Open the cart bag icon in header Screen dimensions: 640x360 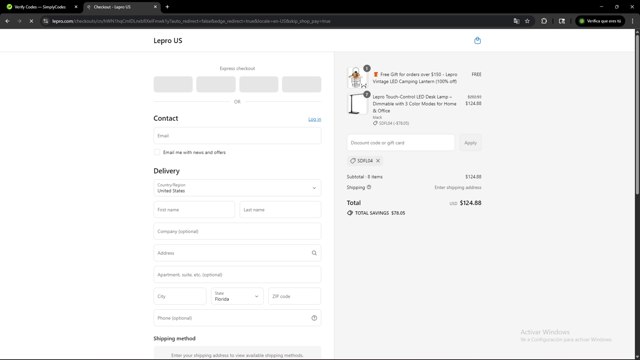[477, 40]
